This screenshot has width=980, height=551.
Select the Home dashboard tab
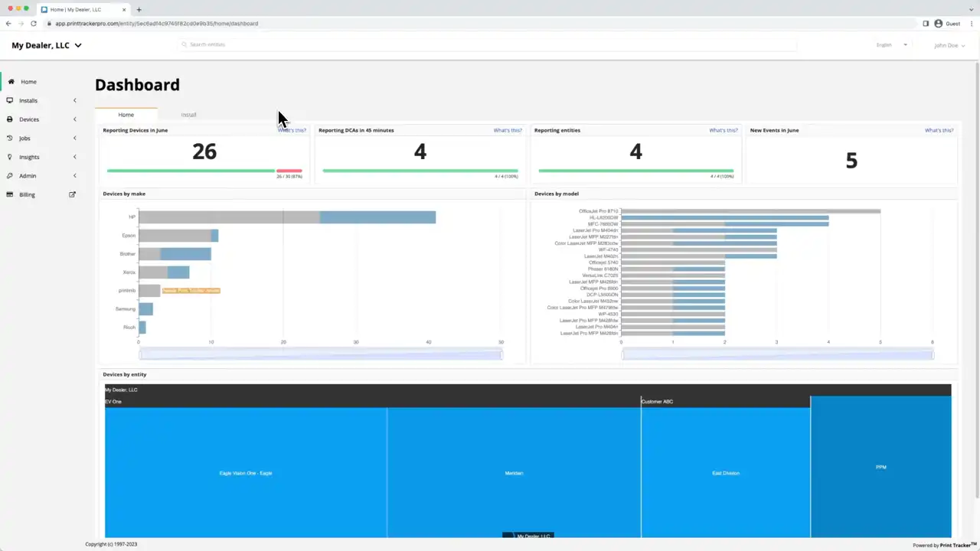click(126, 114)
